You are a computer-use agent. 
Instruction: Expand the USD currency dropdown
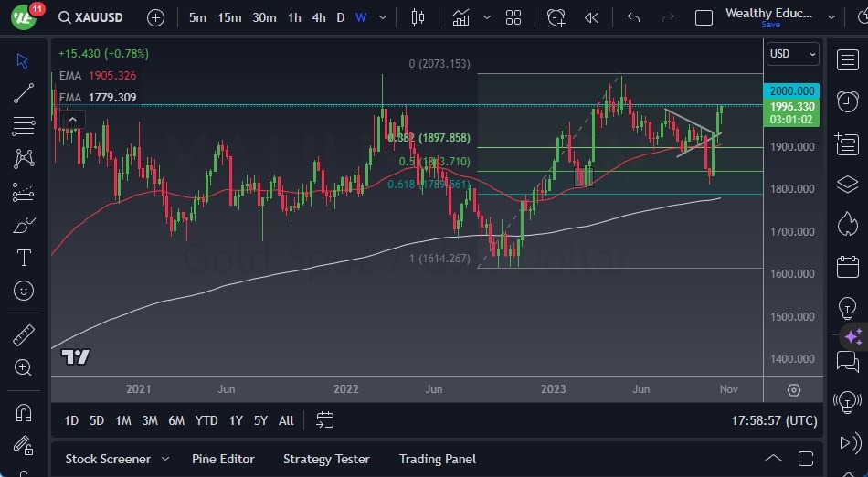tap(792, 54)
